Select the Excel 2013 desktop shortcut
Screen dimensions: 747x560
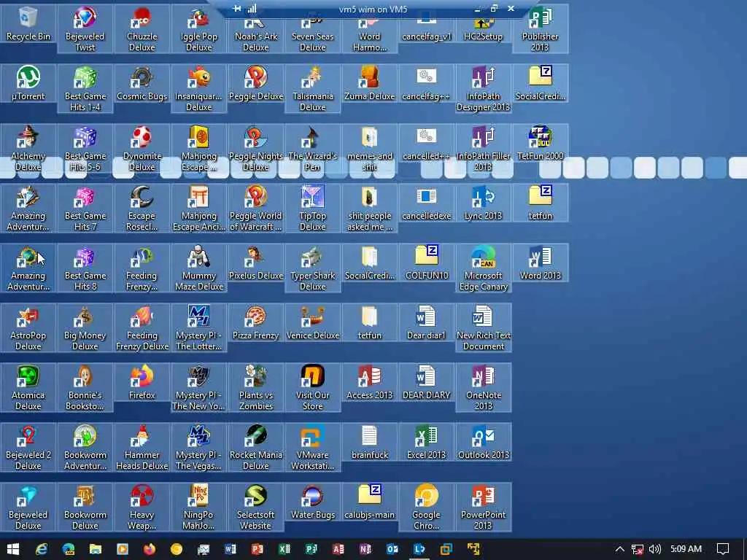click(x=426, y=442)
